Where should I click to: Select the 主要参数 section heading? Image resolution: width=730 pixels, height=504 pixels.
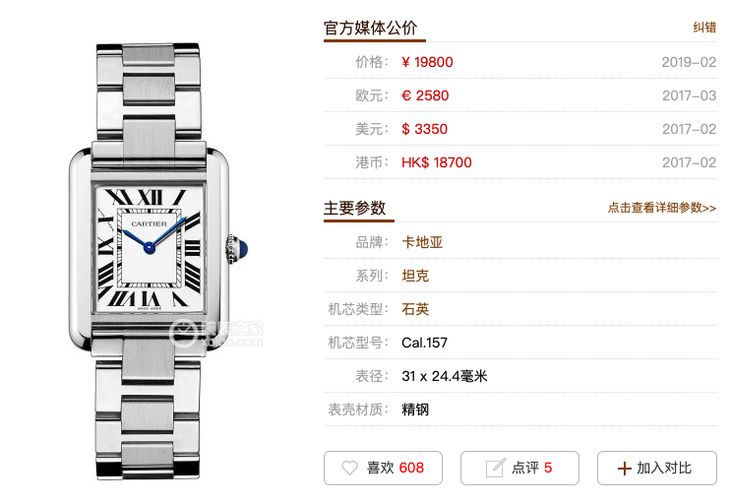coord(355,208)
